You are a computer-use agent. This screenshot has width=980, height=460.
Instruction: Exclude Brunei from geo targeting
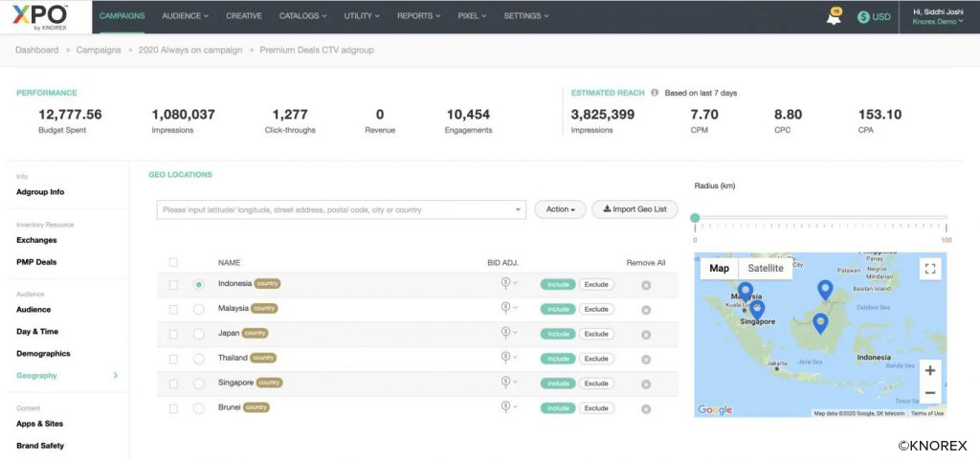[596, 408]
